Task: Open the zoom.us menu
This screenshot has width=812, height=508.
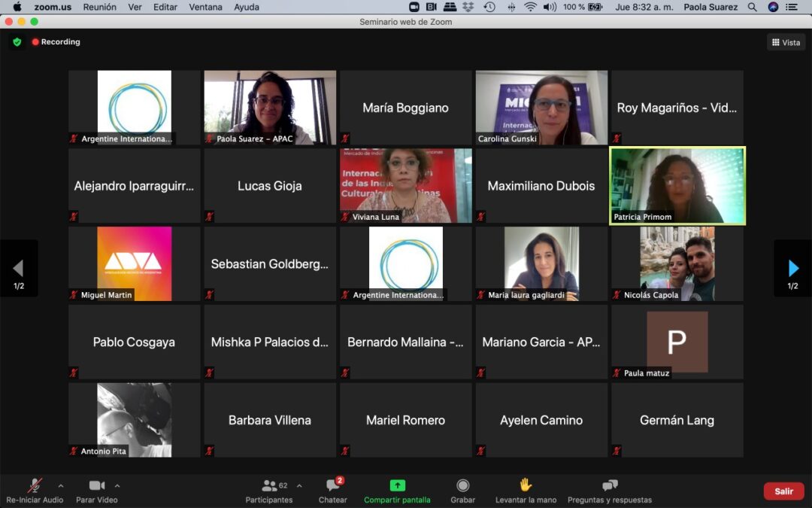Action: pos(53,8)
